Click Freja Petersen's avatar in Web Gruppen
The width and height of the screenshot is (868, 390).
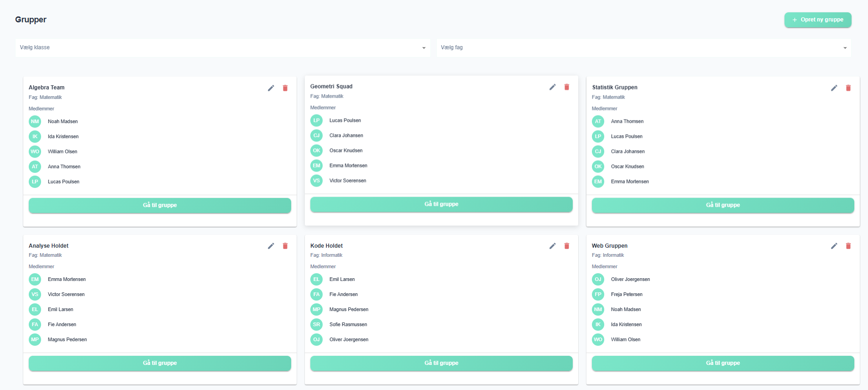[x=598, y=294]
